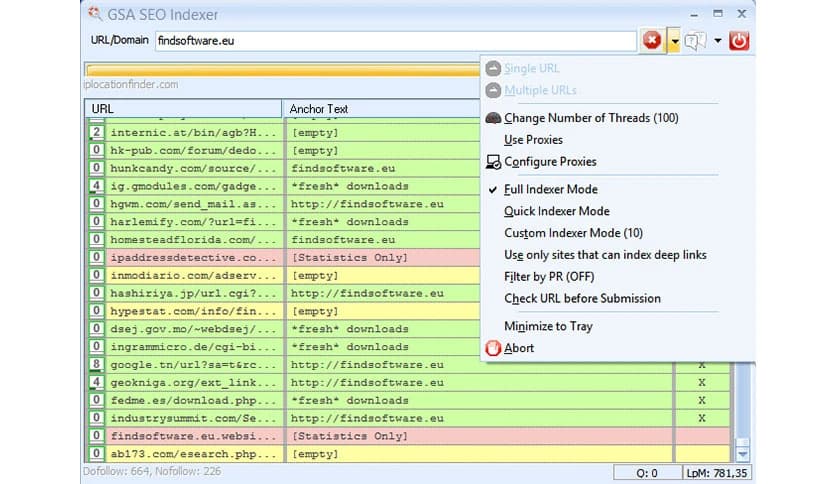
Task: Select the hunkcandy.com/source row
Action: click(283, 168)
